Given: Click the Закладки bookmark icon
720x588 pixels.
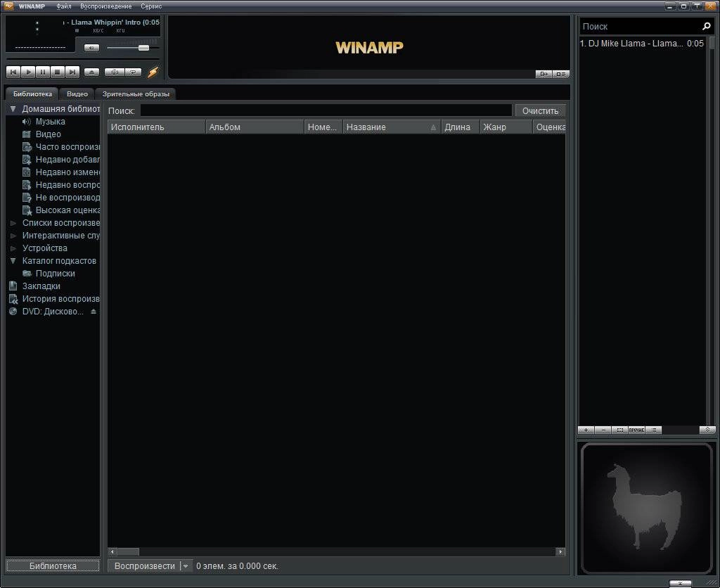Looking at the screenshot, I should point(13,286).
